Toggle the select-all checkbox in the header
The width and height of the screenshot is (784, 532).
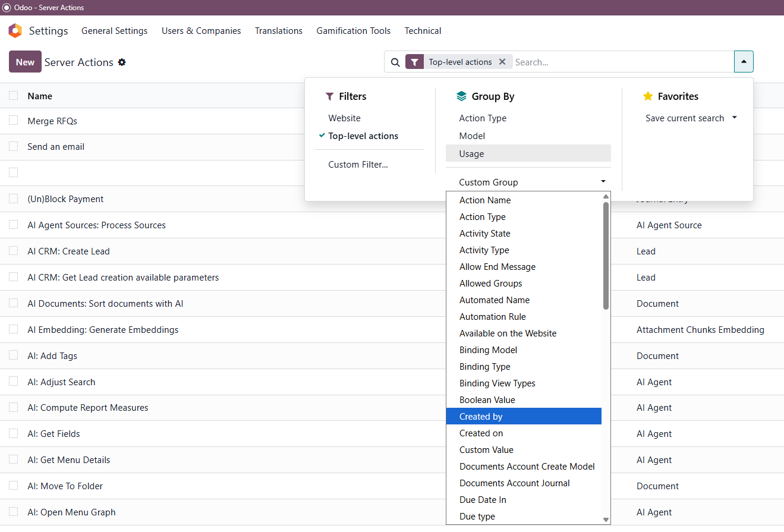coord(14,96)
